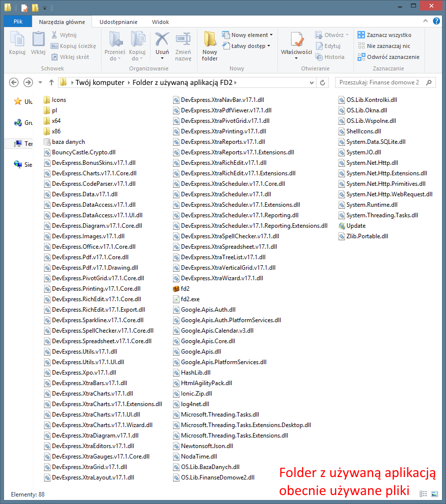The height and width of the screenshot is (504, 446).
Task: Switch to large thumbnails view in status bar
Action: 434,494
